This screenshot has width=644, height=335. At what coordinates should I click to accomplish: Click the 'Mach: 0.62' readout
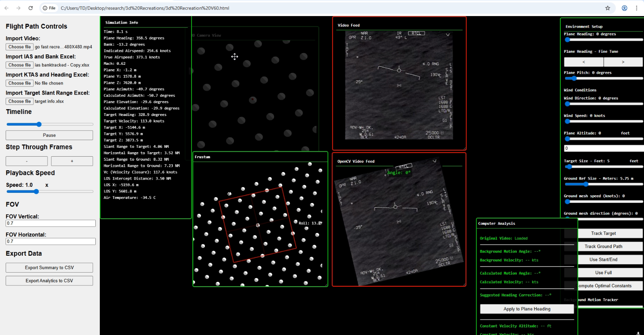coord(115,64)
